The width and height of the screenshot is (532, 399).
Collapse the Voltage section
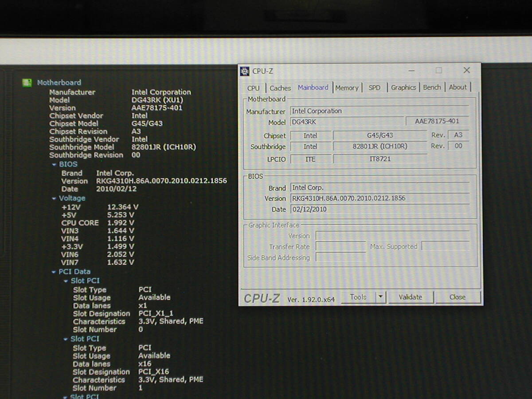(x=54, y=199)
